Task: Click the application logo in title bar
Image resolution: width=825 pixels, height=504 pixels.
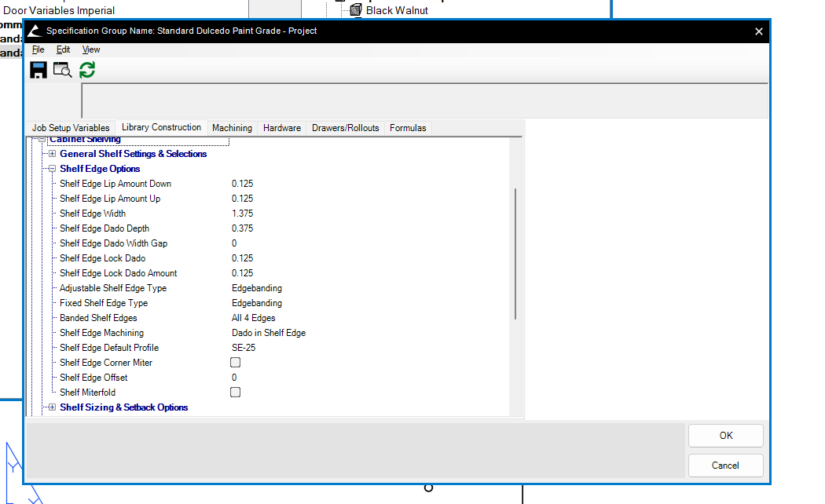Action: click(35, 31)
